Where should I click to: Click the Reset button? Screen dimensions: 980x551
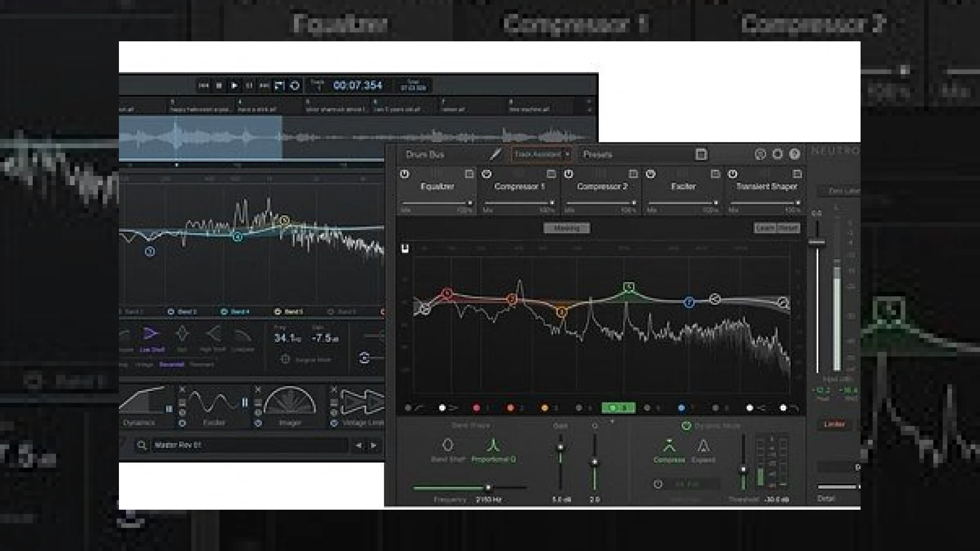coord(788,228)
